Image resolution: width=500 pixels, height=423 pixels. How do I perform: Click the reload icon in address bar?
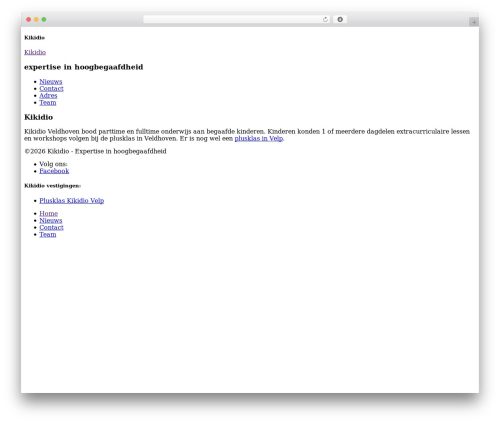click(325, 19)
